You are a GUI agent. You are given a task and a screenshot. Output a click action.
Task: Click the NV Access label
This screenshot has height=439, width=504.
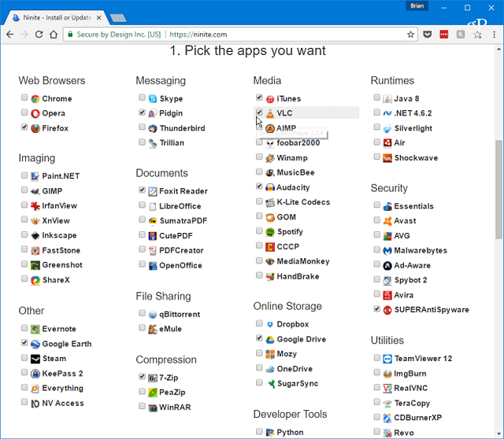coord(63,403)
